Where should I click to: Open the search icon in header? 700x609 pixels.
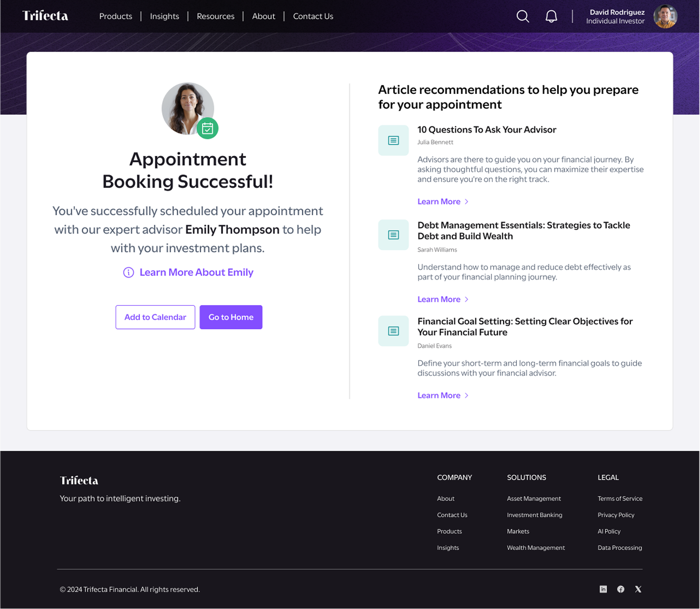coord(523,16)
